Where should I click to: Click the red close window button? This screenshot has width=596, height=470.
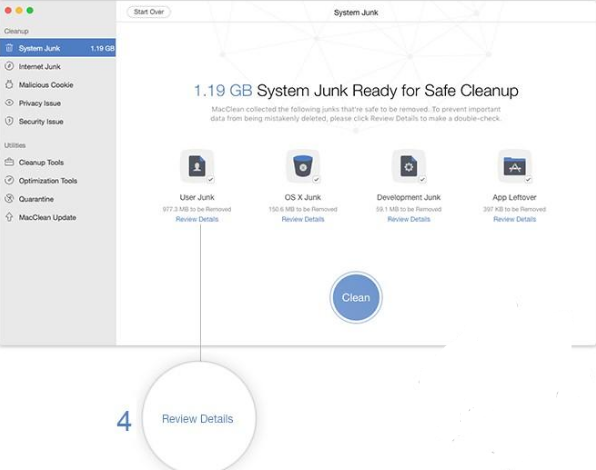(8, 10)
